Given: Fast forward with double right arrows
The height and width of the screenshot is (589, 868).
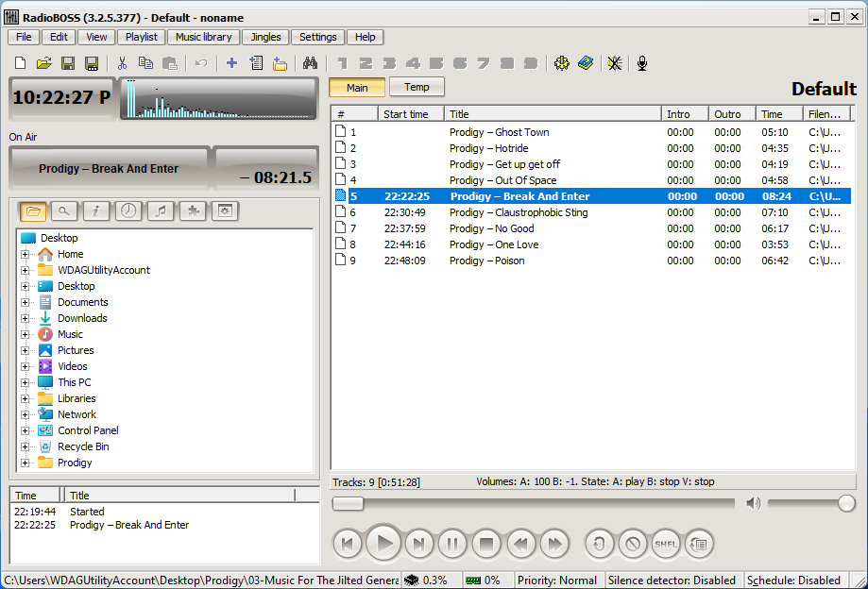Looking at the screenshot, I should tap(554, 545).
